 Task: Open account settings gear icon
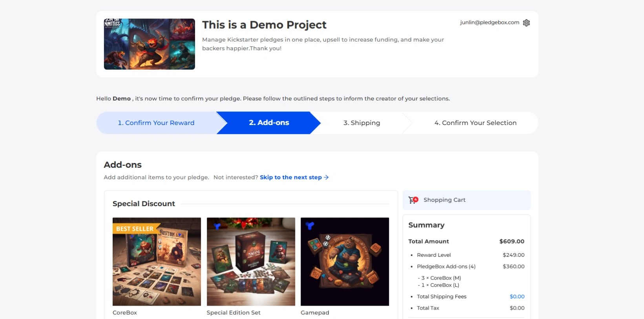[526, 23]
